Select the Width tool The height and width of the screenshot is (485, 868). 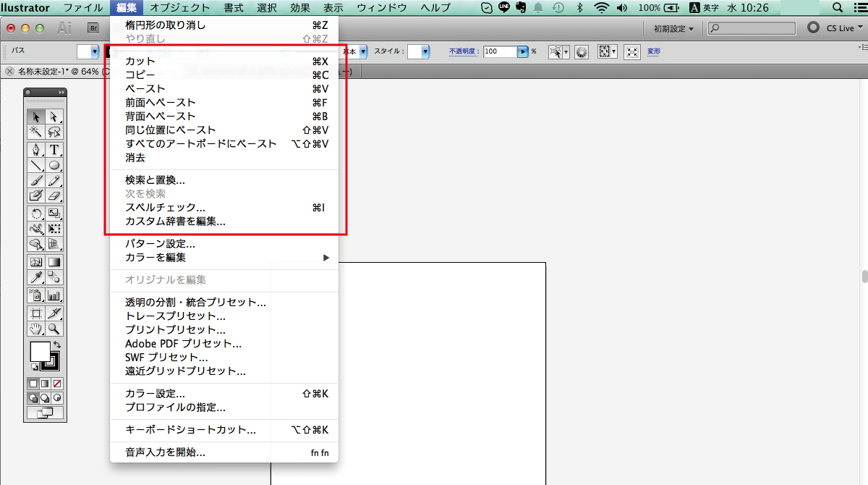coord(36,229)
